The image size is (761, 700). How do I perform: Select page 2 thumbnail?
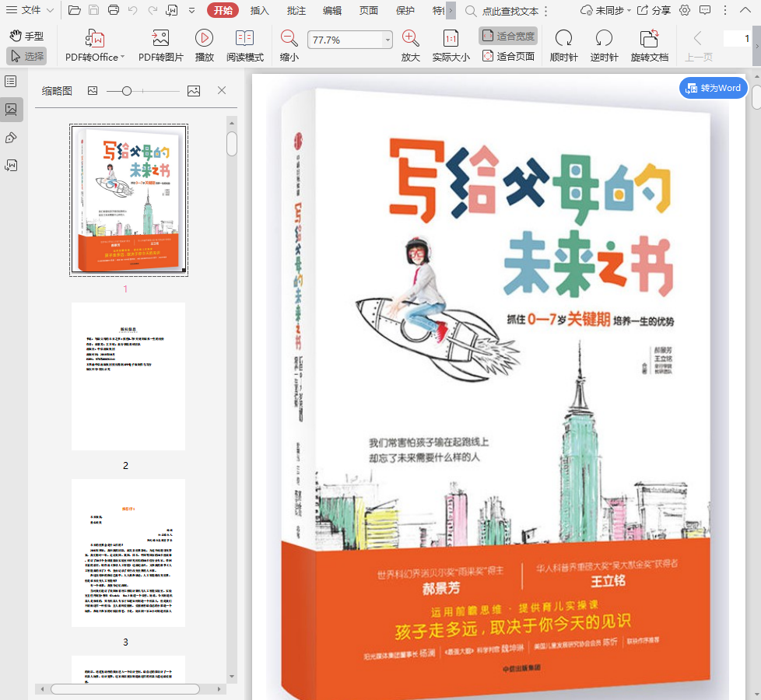(128, 376)
